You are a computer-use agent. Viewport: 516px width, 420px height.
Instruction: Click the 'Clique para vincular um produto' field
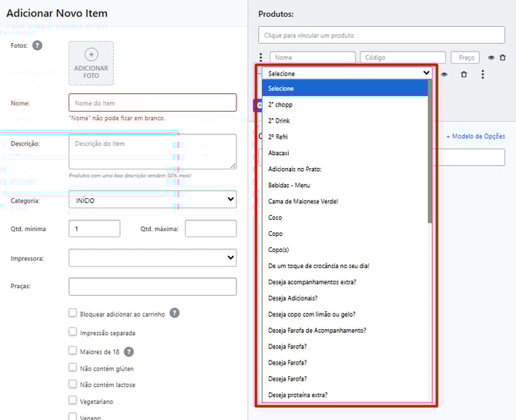click(x=381, y=35)
